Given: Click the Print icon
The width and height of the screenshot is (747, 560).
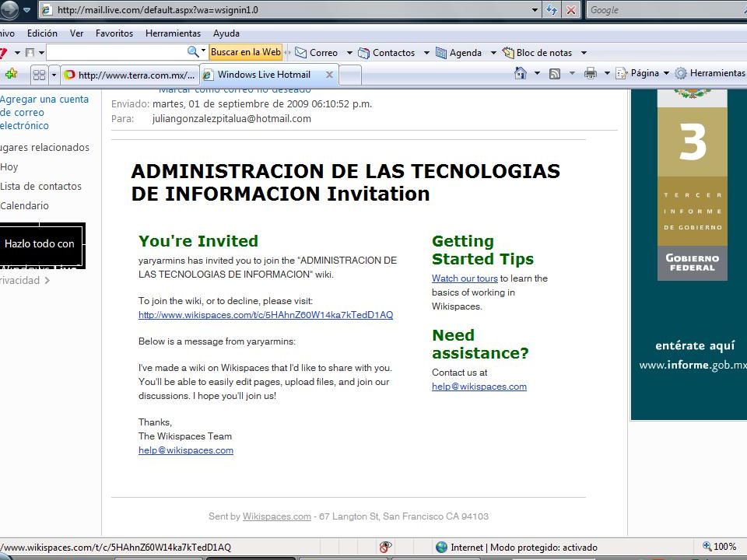Looking at the screenshot, I should click(x=591, y=73).
